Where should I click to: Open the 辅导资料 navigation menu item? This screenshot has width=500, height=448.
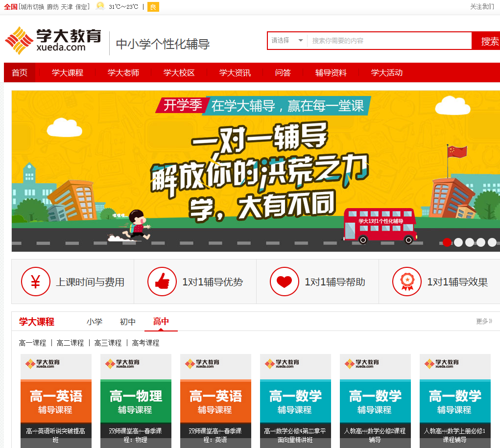click(331, 72)
